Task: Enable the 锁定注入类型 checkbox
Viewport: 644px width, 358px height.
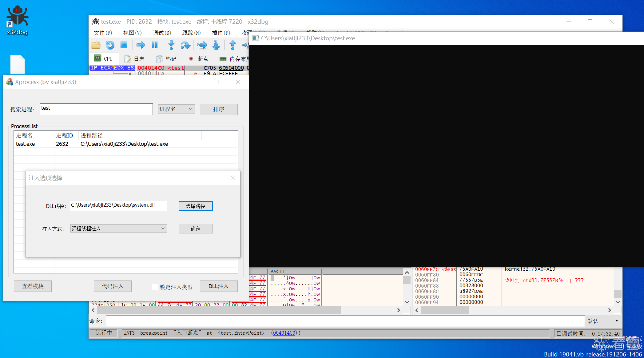Action: 155,287
